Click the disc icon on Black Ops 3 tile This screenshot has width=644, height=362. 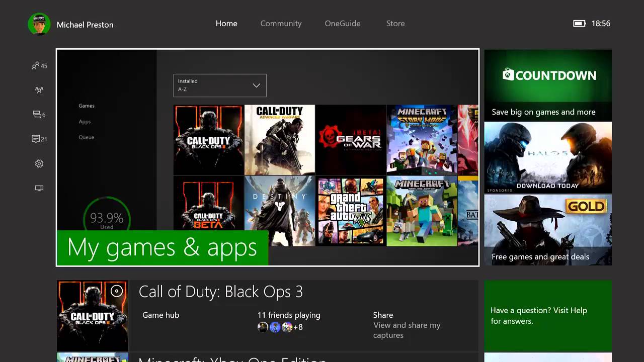[x=117, y=291]
